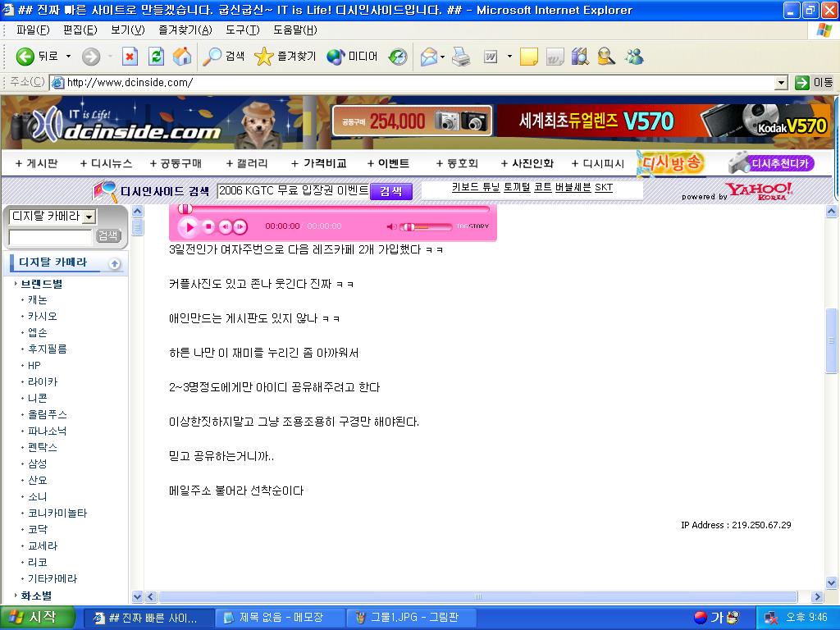The image size is (840, 630).
Task: Open the 디지탈 카메라 category dropdown
Action: pyautogui.click(x=52, y=217)
